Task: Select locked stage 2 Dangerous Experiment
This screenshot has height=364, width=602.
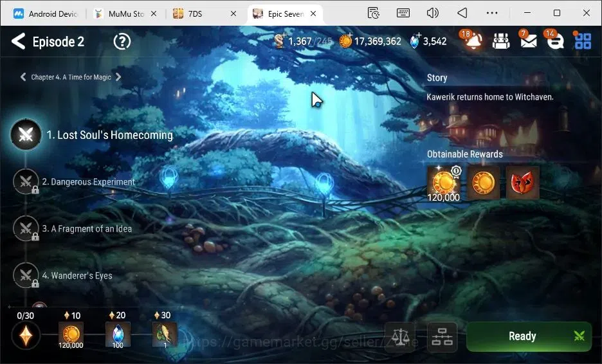Action: (75, 181)
